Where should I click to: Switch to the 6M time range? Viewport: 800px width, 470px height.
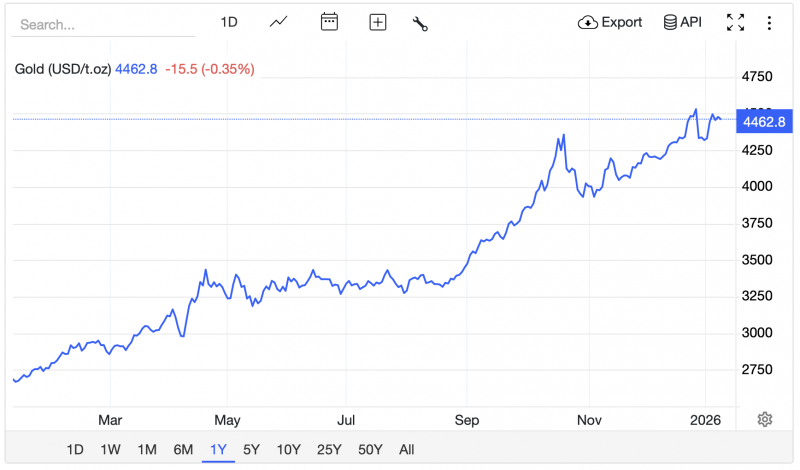[x=183, y=449]
